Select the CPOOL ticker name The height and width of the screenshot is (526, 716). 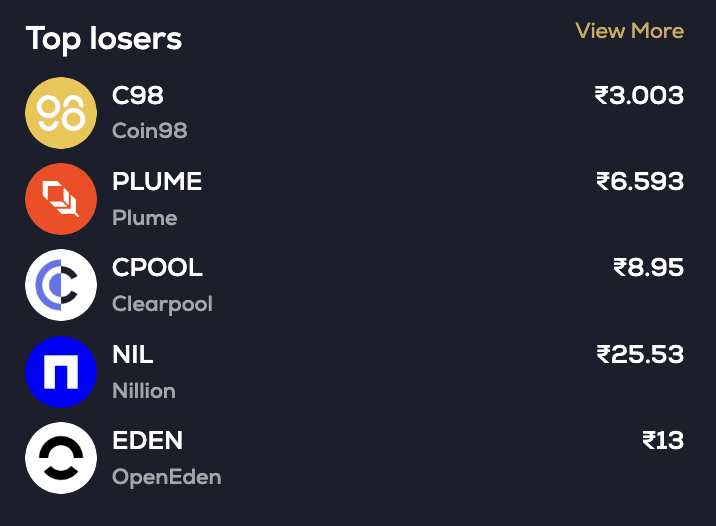pos(157,268)
